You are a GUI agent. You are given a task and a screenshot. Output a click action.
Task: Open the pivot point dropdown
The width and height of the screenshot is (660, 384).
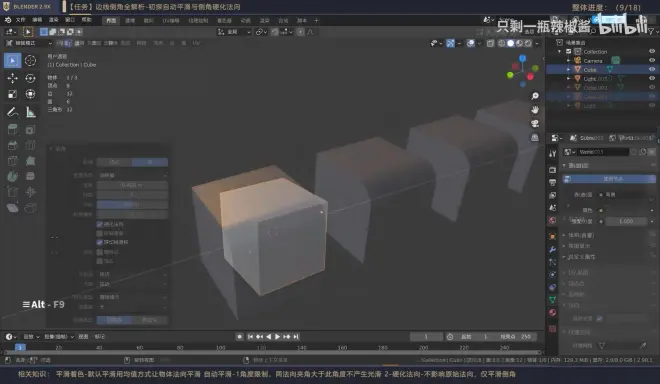(x=261, y=32)
